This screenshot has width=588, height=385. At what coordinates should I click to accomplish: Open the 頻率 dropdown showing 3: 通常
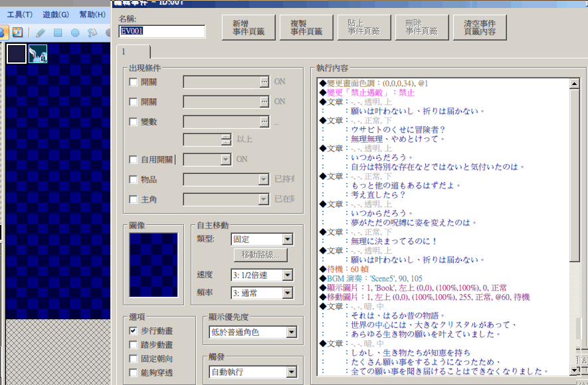[262, 293]
